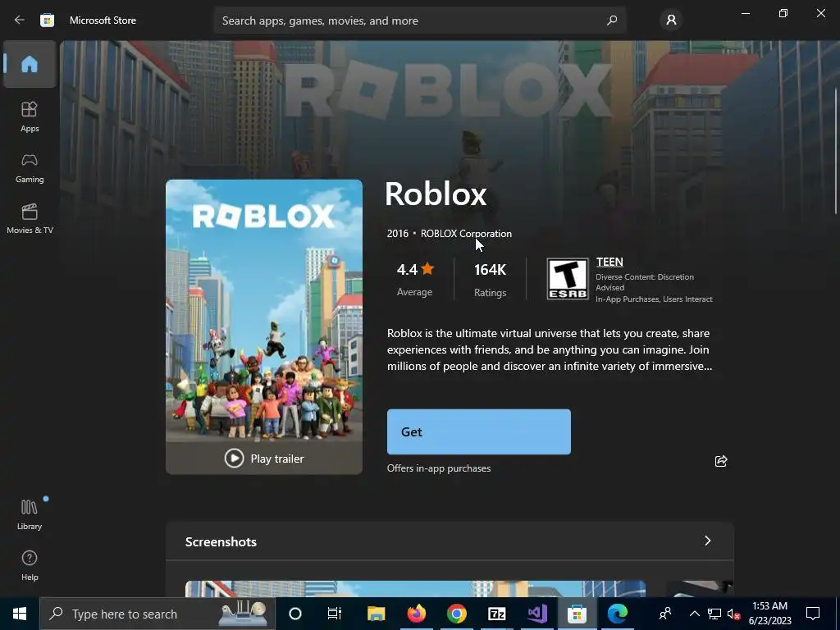This screenshot has height=630, width=840.
Task: Click the search apps input field
Action: pos(420,21)
